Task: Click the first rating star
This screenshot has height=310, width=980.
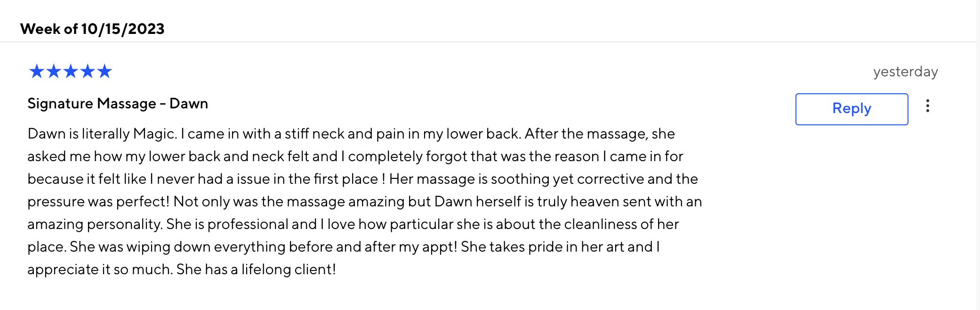Action: pos(36,72)
